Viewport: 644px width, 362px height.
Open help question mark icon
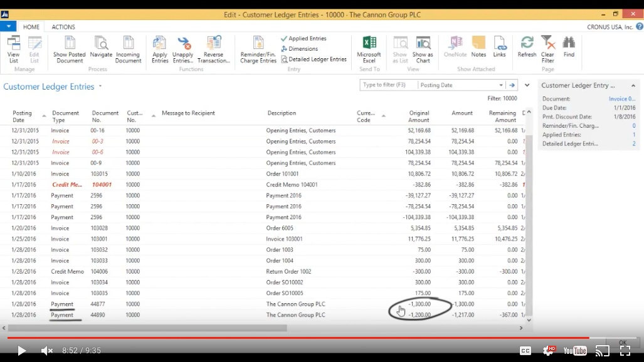(640, 27)
